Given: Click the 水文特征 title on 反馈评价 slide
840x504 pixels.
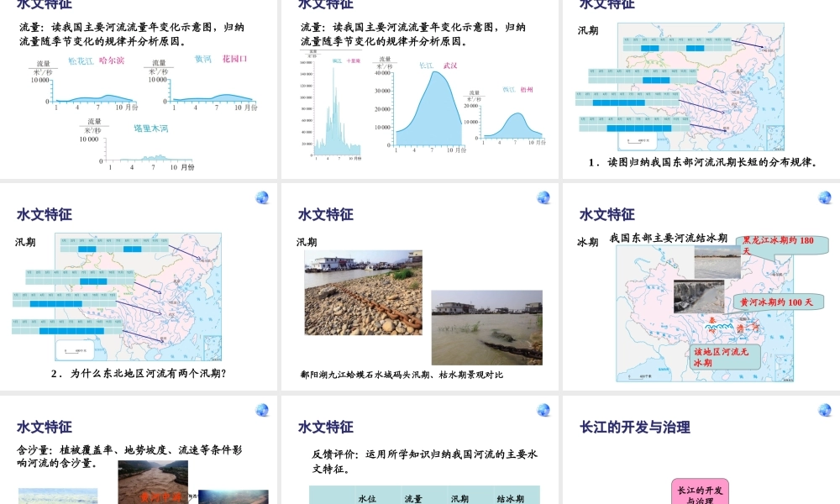Looking at the screenshot, I should pyautogui.click(x=326, y=428).
